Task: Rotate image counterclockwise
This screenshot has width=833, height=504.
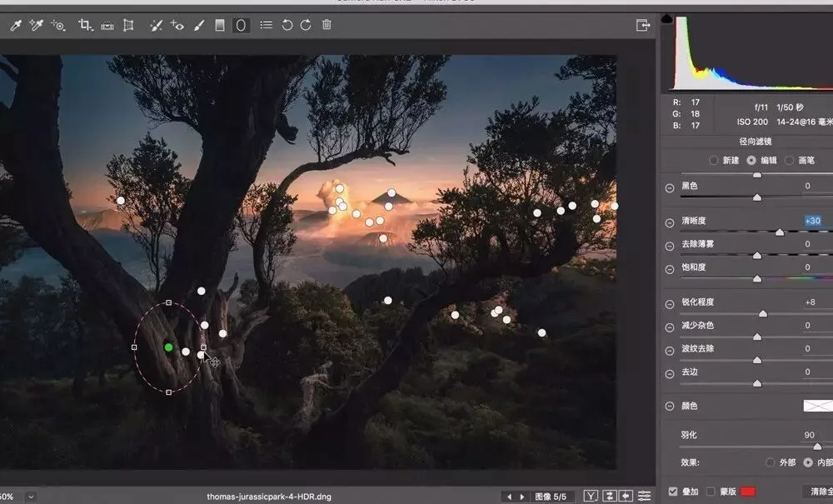Action: 287,25
